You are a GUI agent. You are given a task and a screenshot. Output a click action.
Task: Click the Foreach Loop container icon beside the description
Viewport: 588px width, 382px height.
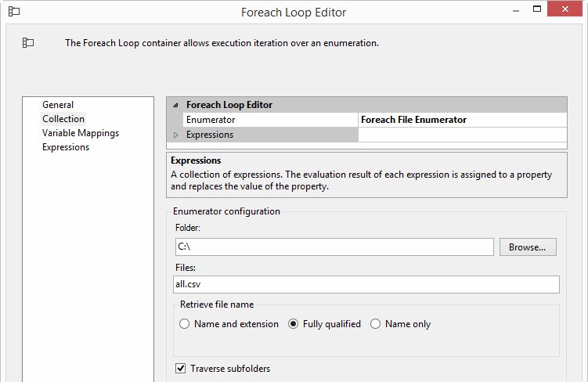[28, 43]
